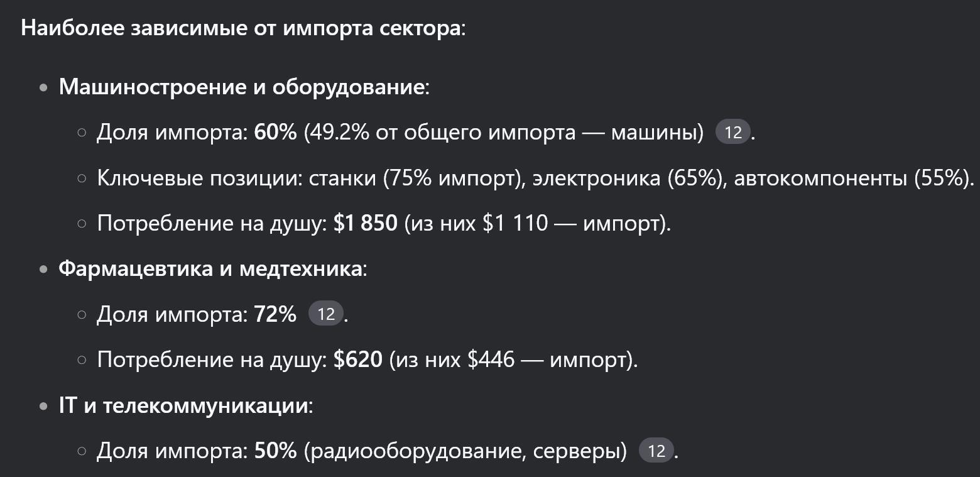Click the text $1 110 — импорт
Viewport: 980px width, 477px height.
coord(572,223)
